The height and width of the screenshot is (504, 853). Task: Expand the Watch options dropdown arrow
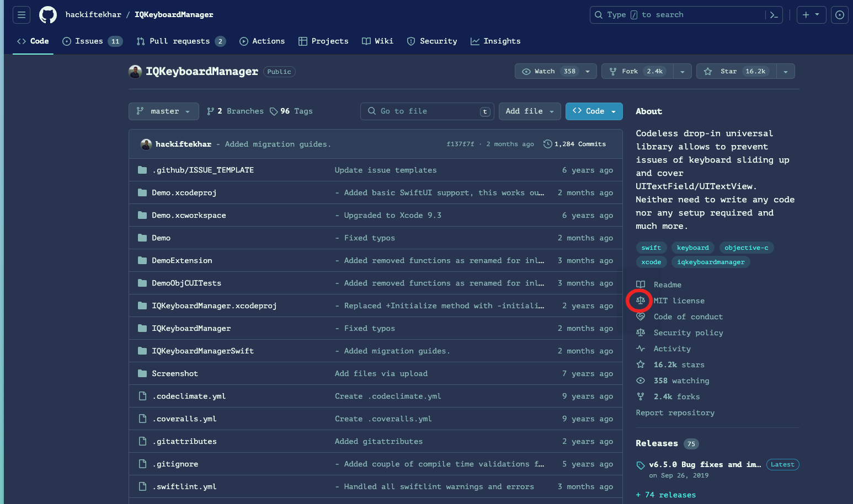588,72
